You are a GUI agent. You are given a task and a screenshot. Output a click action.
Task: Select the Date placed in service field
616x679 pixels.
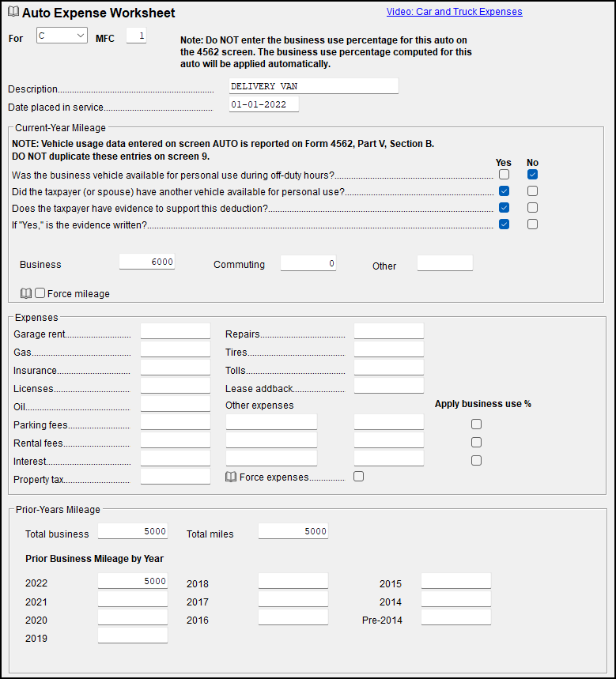point(264,104)
